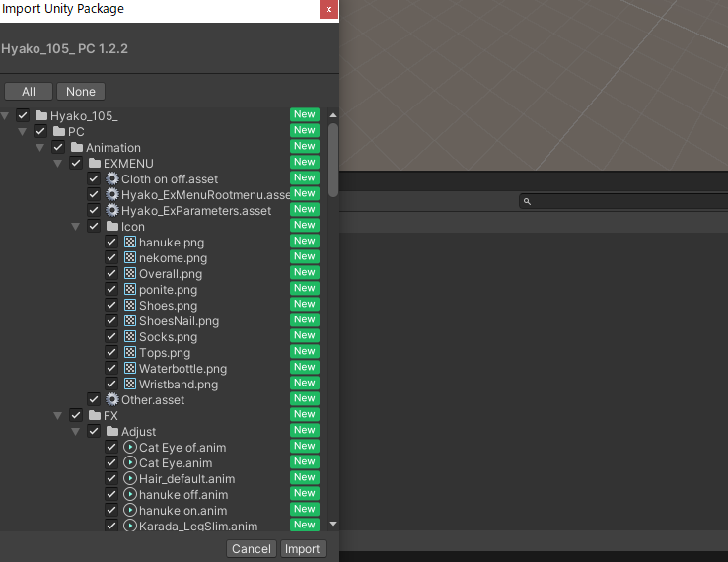Collapse the EXMENU folder
This screenshot has height=562, width=728.
pos(57,164)
